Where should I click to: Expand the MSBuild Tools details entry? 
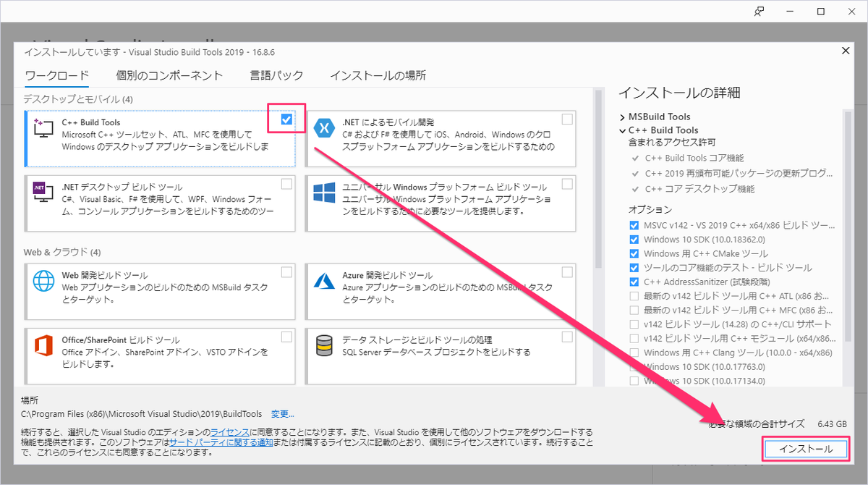click(x=623, y=116)
